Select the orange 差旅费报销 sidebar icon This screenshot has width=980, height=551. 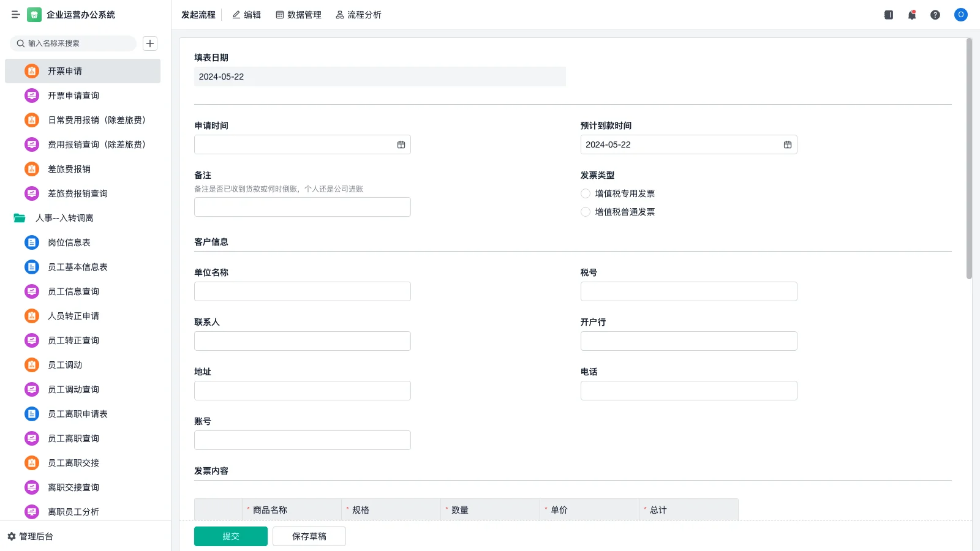pyautogui.click(x=31, y=169)
